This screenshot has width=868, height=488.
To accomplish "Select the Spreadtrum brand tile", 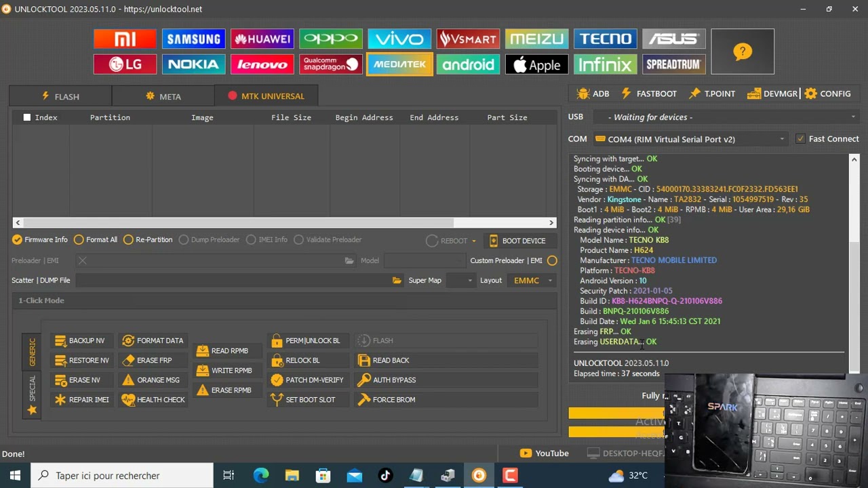I will tap(674, 64).
